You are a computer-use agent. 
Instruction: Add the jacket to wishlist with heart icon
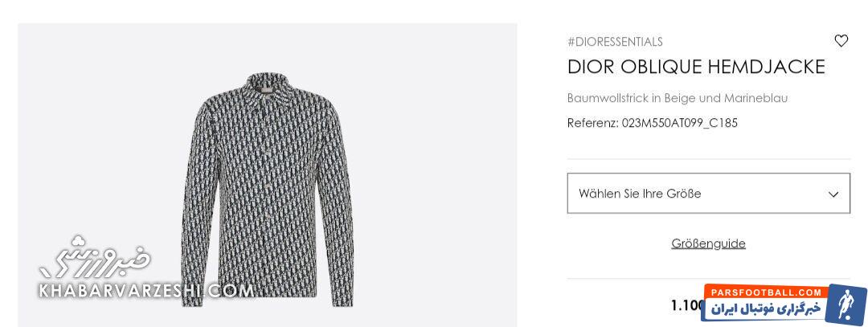click(841, 40)
